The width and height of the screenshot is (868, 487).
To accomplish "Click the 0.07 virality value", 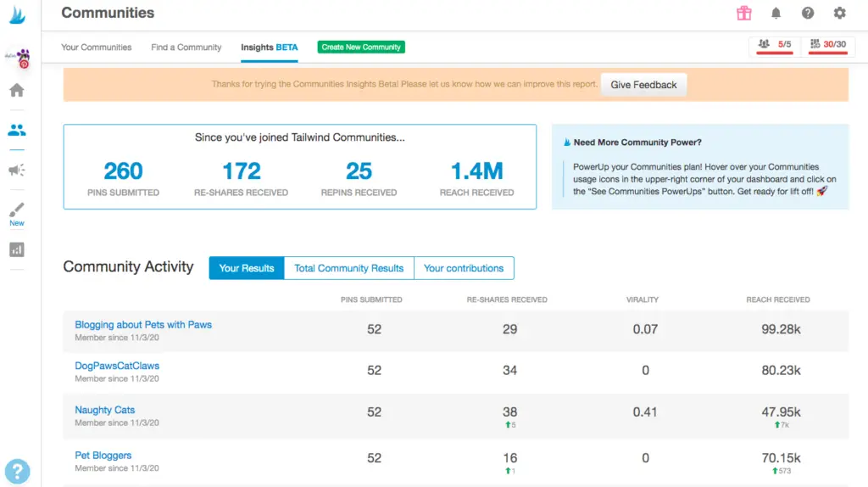I will pos(645,329).
